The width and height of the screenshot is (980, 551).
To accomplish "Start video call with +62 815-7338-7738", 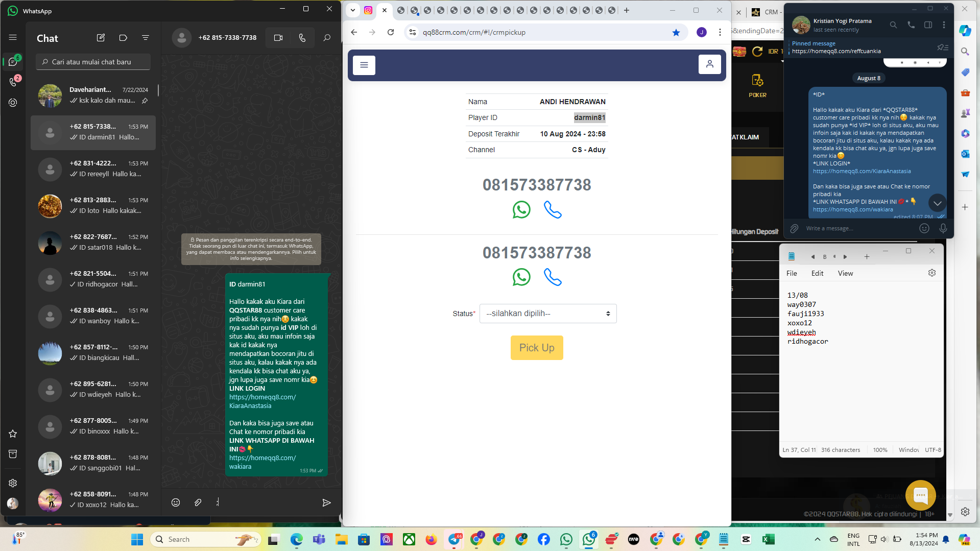I will click(278, 38).
